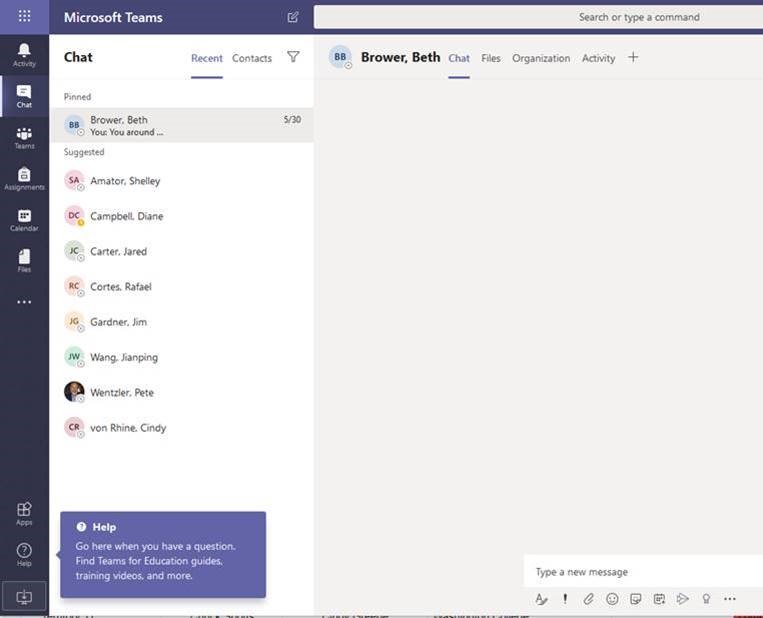This screenshot has height=618, width=763.
Task: Click Beth Brower's avatar in chat header
Action: [340, 57]
